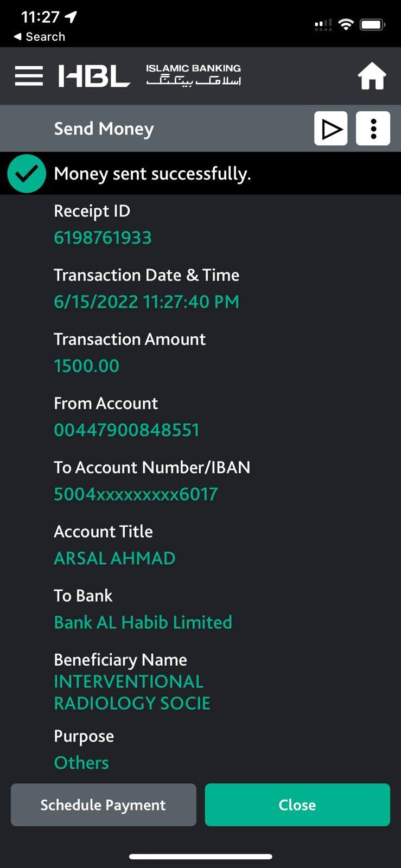Tap the masked To Account IBAN
This screenshot has height=868, width=401.
136,494
